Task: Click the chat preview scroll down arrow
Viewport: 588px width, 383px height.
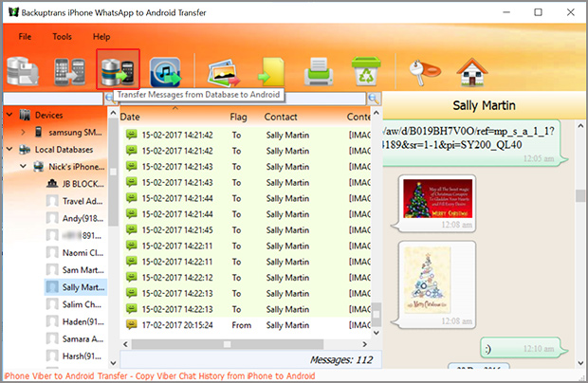Action: click(580, 363)
